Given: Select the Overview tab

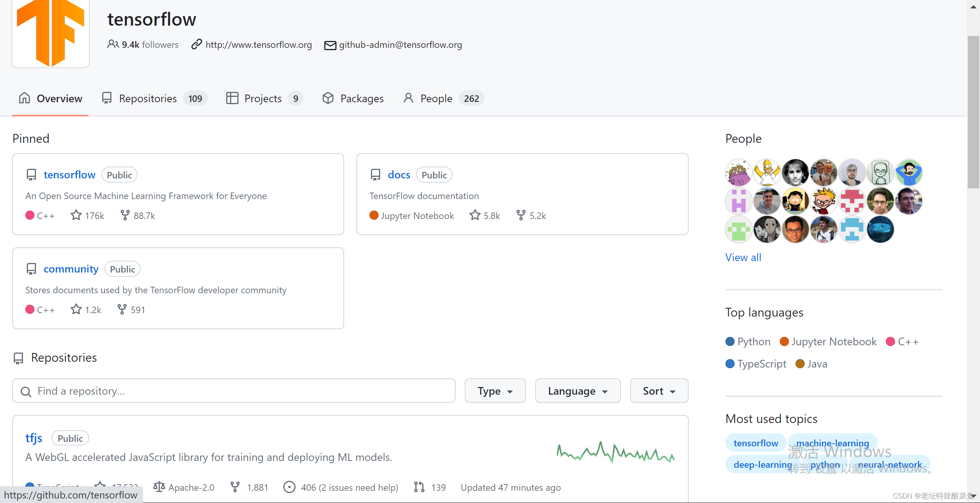Looking at the screenshot, I should [x=51, y=98].
